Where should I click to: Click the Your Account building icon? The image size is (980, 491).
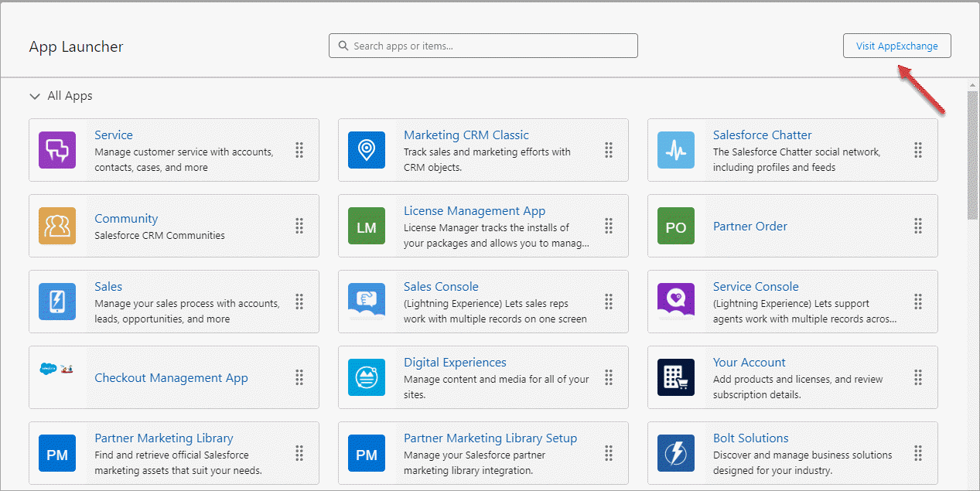[x=676, y=377]
